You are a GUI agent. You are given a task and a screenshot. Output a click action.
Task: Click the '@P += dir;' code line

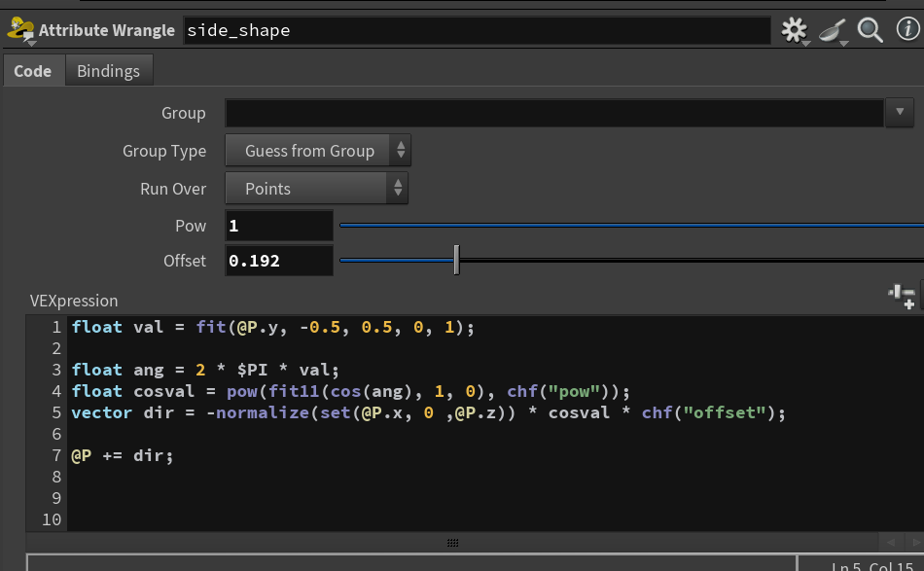(122, 455)
